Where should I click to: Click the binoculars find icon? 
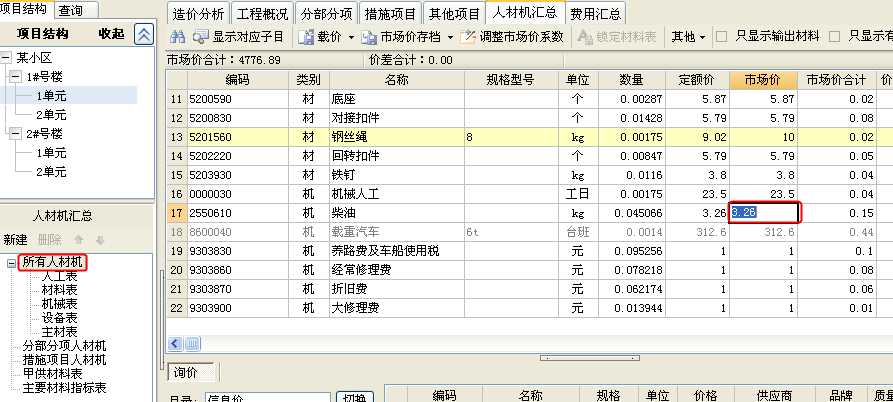click(x=178, y=37)
